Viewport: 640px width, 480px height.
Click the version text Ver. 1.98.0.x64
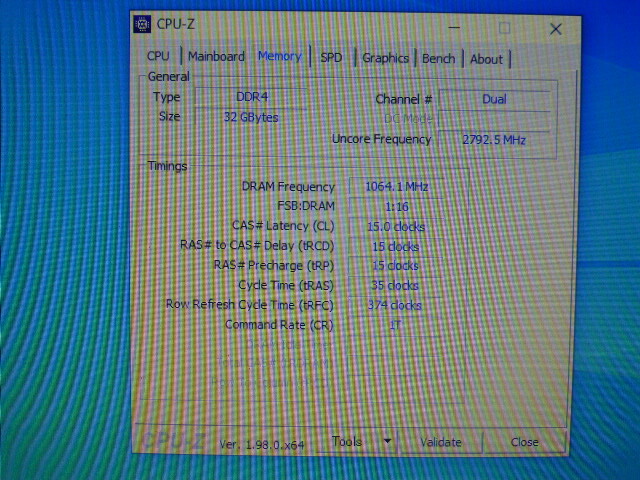[262, 444]
